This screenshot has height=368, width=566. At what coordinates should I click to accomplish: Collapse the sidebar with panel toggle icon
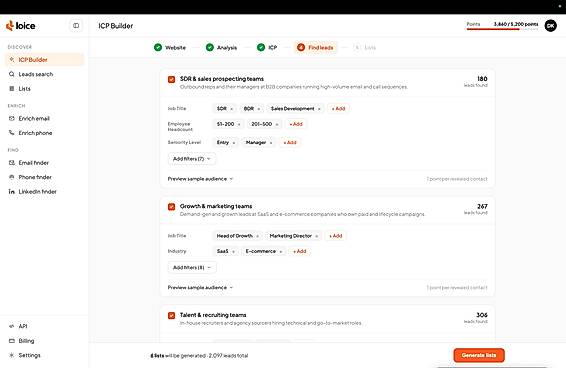[x=76, y=26]
